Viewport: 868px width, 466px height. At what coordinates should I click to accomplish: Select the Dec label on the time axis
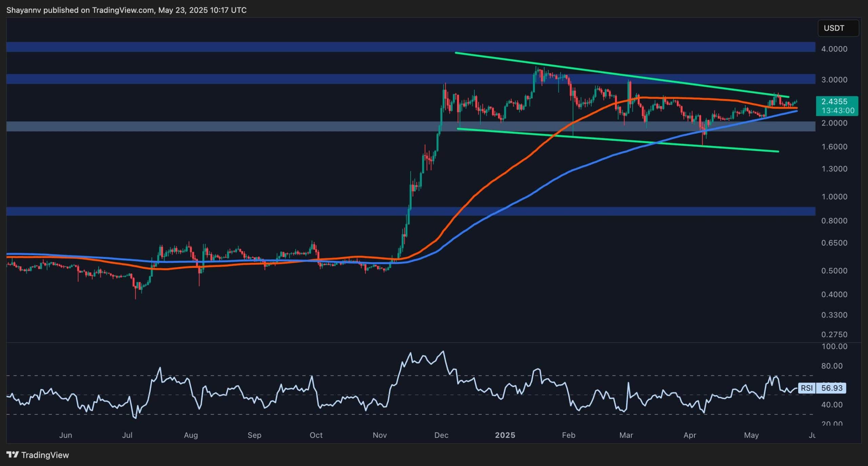pos(441,435)
